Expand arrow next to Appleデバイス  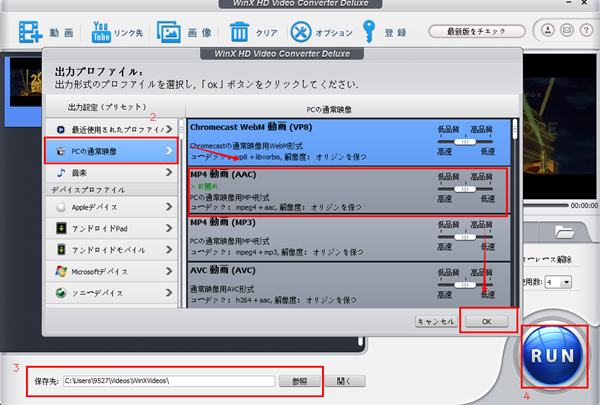[x=169, y=207]
